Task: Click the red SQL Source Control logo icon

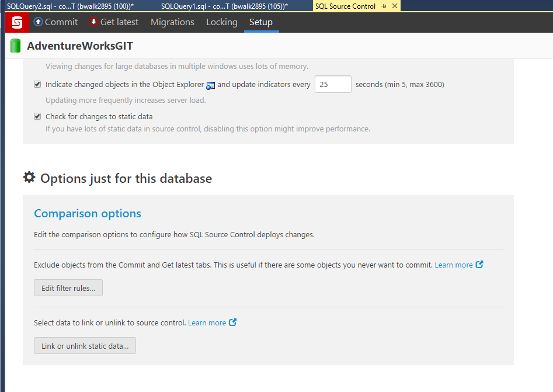Action: point(18,22)
